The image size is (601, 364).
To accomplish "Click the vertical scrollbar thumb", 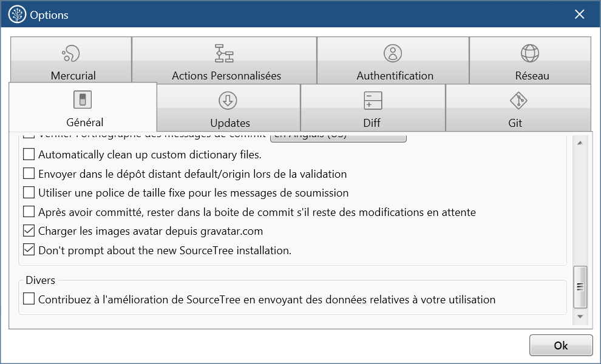I will coord(580,287).
